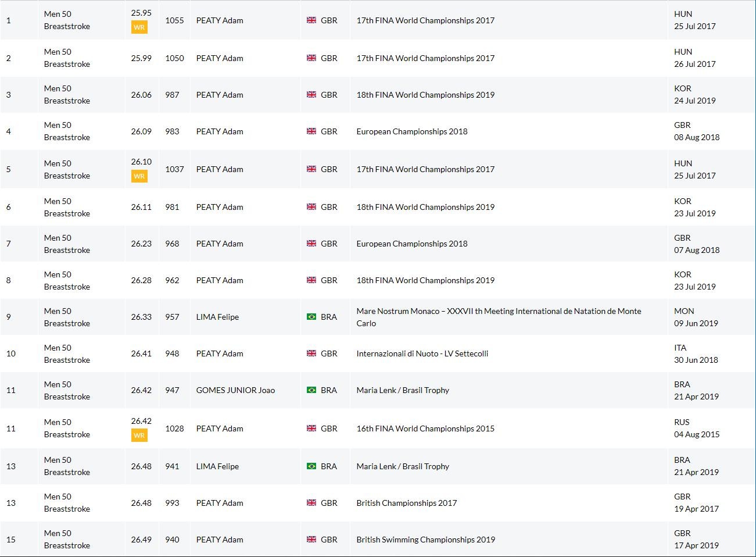Click the Brazil flag in GOMES JUNIOR Joao's row
The width and height of the screenshot is (756, 557).
[x=311, y=390]
